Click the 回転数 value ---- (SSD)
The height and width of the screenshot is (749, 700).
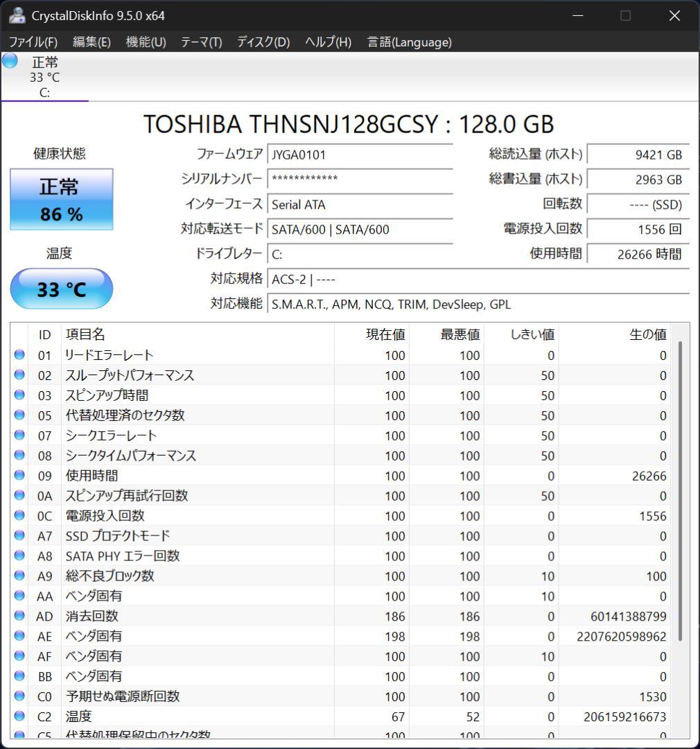point(638,205)
